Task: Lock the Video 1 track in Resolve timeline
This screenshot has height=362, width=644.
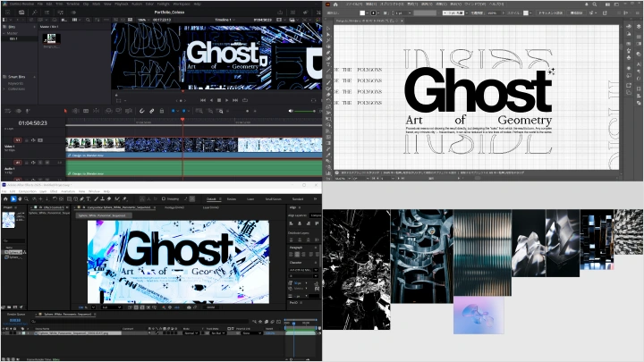Action: pyautogui.click(x=27, y=140)
